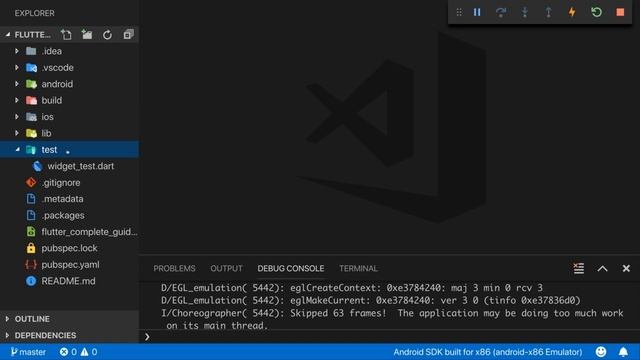
Task: Show errors and warnings count
Action: tap(78, 352)
